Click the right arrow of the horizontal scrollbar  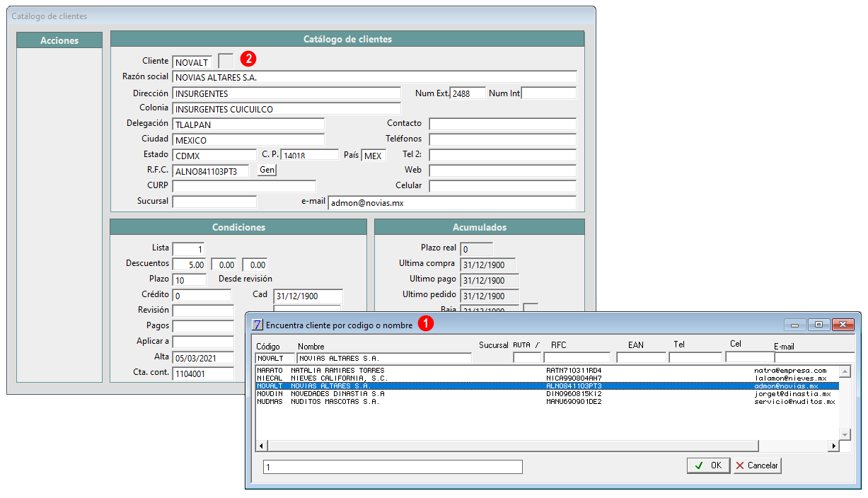(x=833, y=446)
